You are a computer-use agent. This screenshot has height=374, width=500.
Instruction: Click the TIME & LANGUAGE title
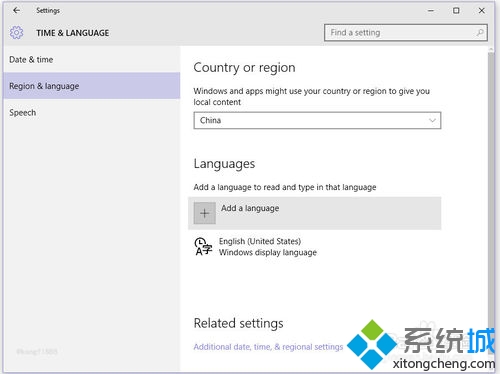73,33
